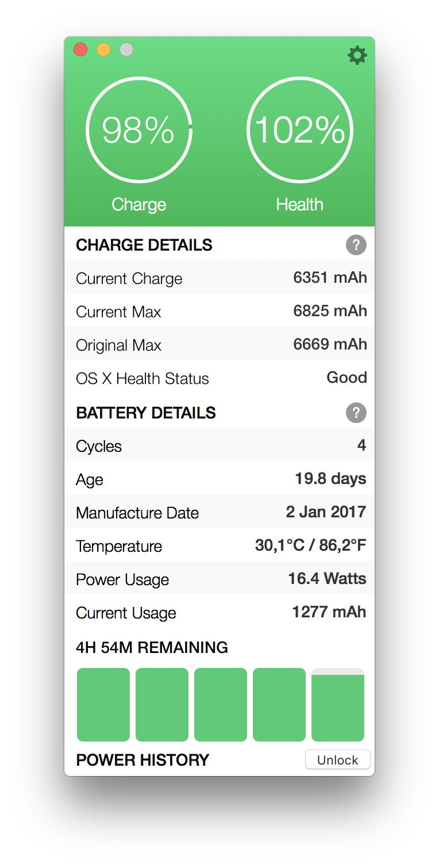The width and height of the screenshot is (439, 868).
Task: Click the 98% Charge circle gauge
Action: (x=139, y=130)
